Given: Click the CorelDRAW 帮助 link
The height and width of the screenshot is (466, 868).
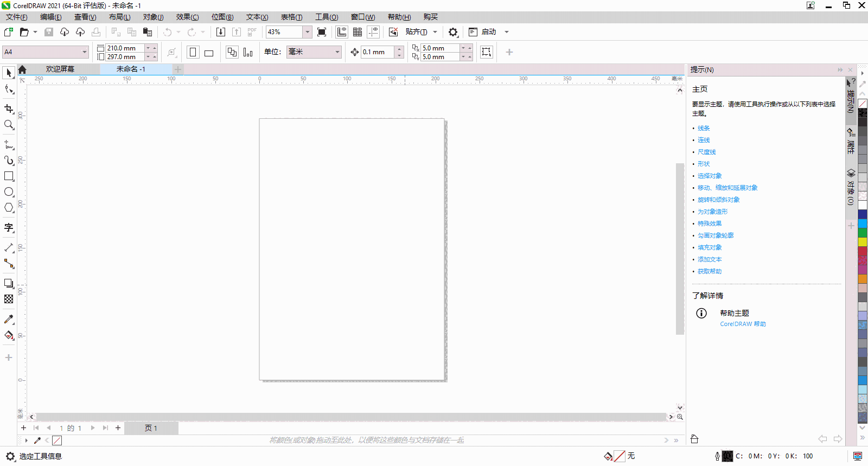Looking at the screenshot, I should click(743, 324).
